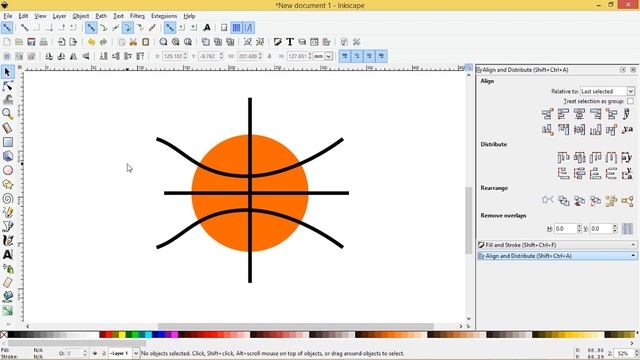Viewport: 640px width, 360px height.
Task: Collapse Align and Distribute panel arrow
Action: click(633, 256)
